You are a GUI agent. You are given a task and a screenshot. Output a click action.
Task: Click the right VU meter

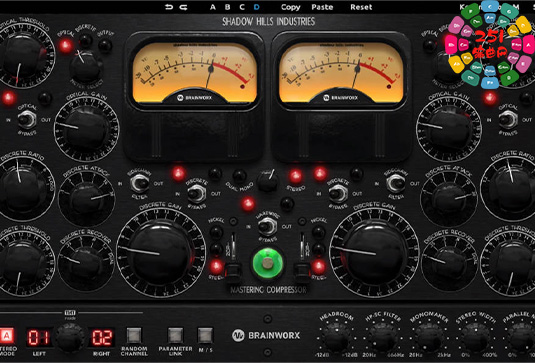coord(341,73)
